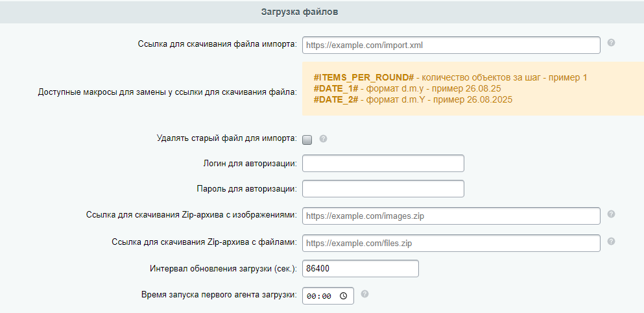The image size is (644, 313).
Task: Click help icon next to images Zip-archive link
Action: 611,214
